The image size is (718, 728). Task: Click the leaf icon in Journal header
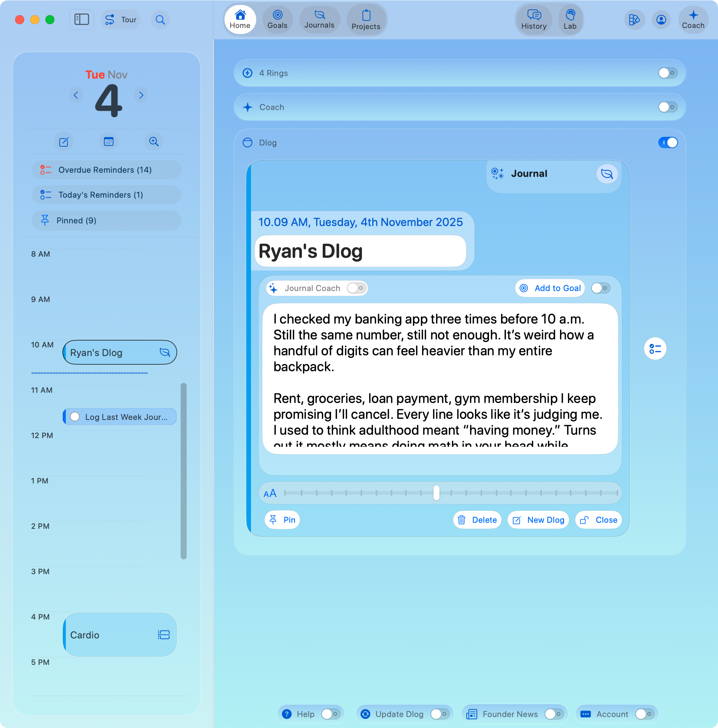tap(607, 174)
